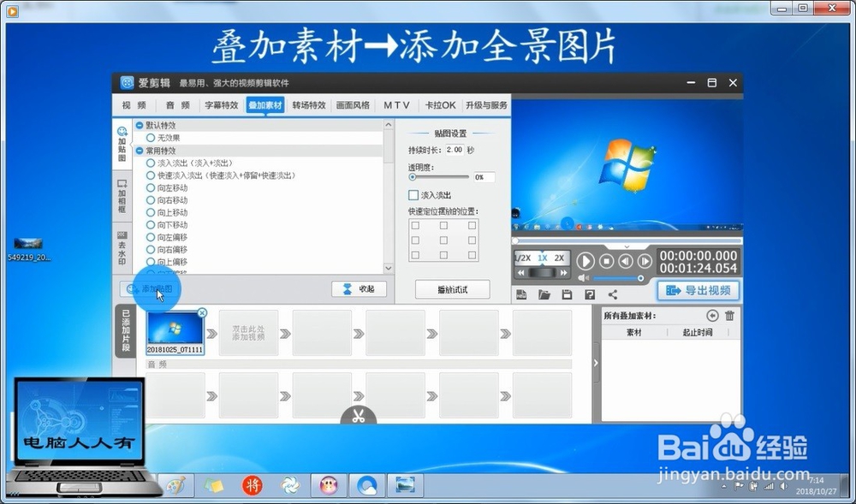Step back one frame

(x=626, y=261)
